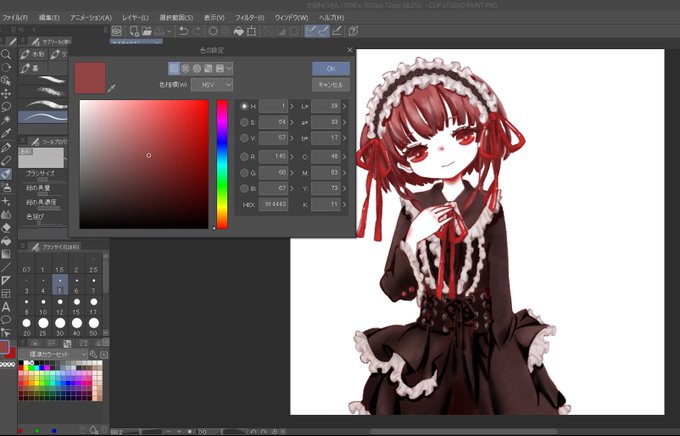Viewport: 680px width, 436px height.
Task: Expand the color picker mode chevron
Action: (229, 69)
